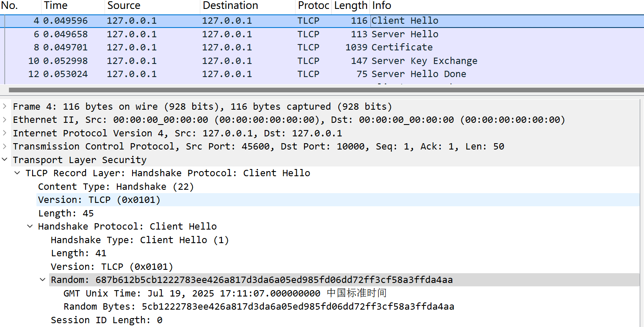The width and height of the screenshot is (644, 327).
Task: Expand Internet Protocol Version 4 section
Action: pyautogui.click(x=4, y=133)
